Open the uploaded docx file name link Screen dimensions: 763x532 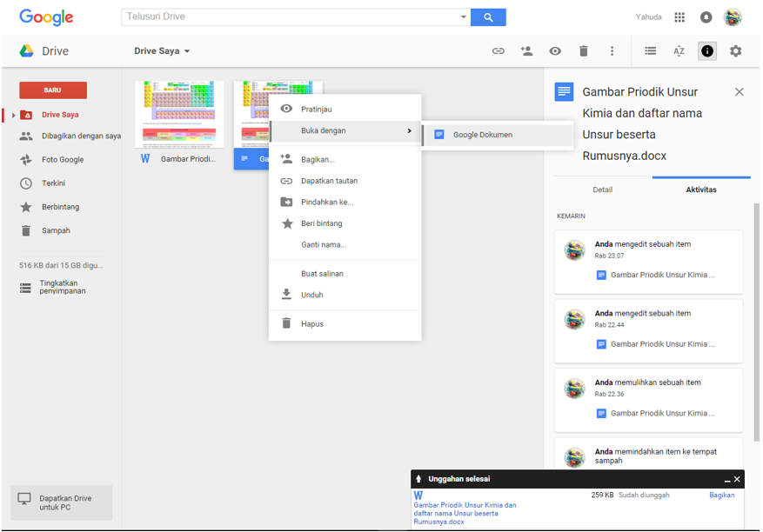465,514
